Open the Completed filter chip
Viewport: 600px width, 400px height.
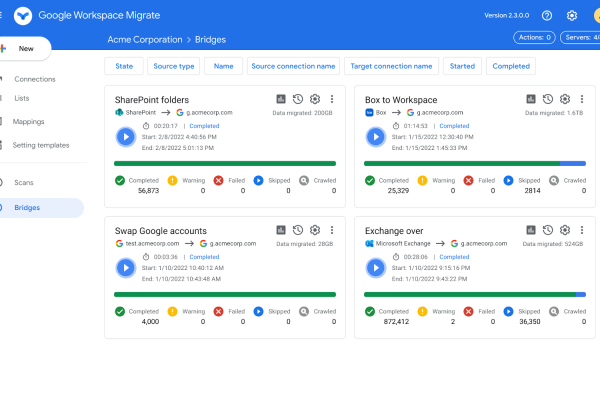point(511,66)
